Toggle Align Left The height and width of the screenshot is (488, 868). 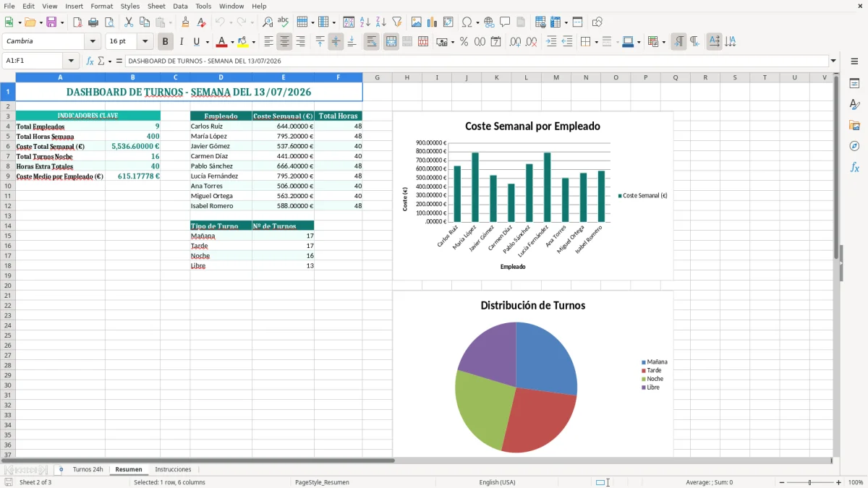pyautogui.click(x=269, y=42)
